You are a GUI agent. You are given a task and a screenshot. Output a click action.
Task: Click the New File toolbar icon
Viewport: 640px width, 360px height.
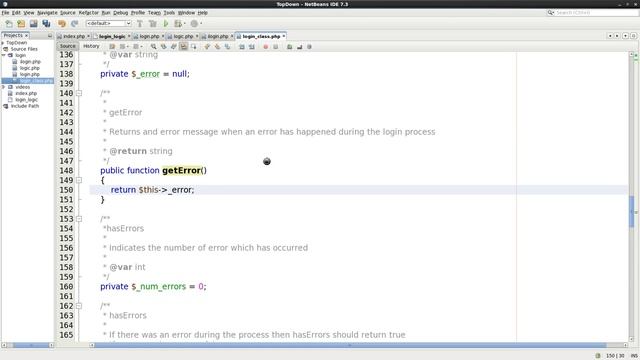(9, 24)
